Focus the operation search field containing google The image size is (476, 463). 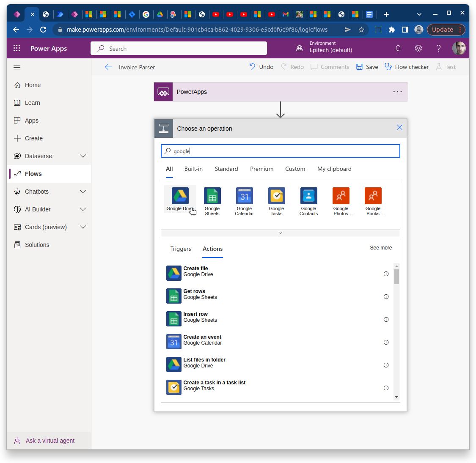click(280, 151)
